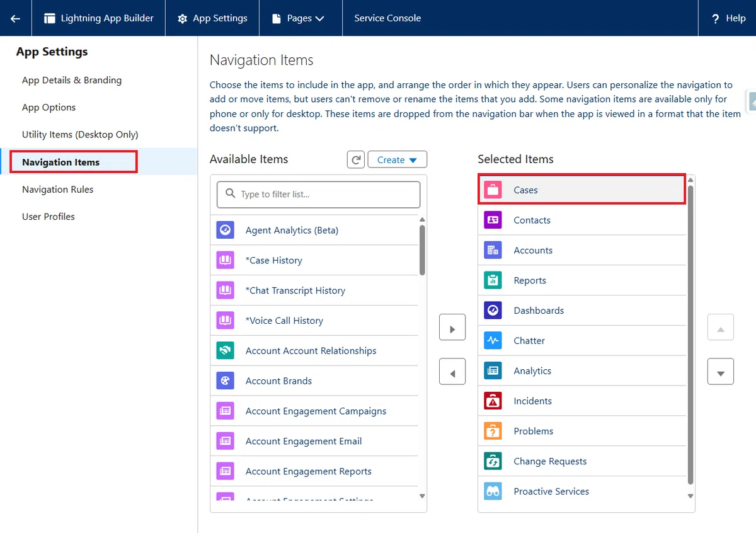The image size is (756, 533).
Task: Select "Incidents" label in Selected Items
Action: click(x=532, y=401)
